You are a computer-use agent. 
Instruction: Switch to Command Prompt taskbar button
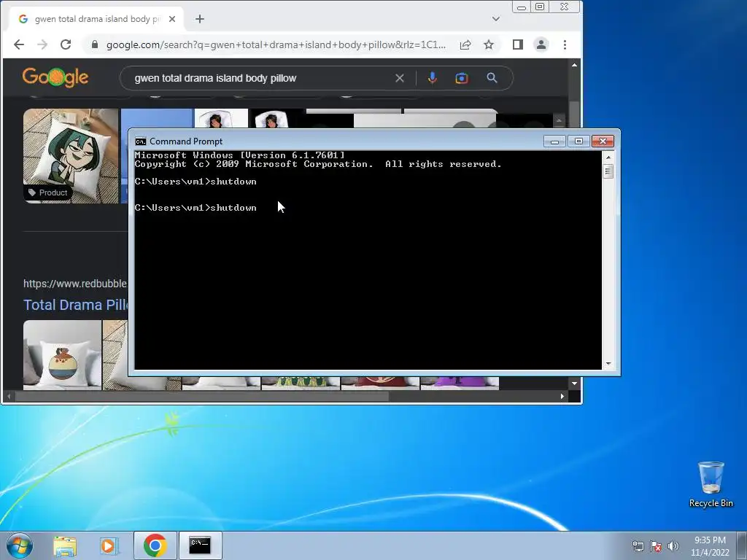pyautogui.click(x=200, y=545)
